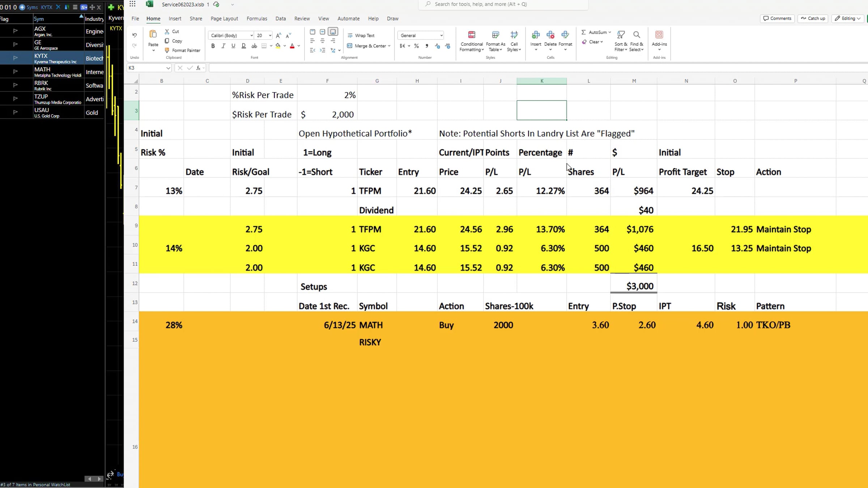Switch to the Insert ribbon tab
Viewport: 868px width, 488px height.
point(175,18)
